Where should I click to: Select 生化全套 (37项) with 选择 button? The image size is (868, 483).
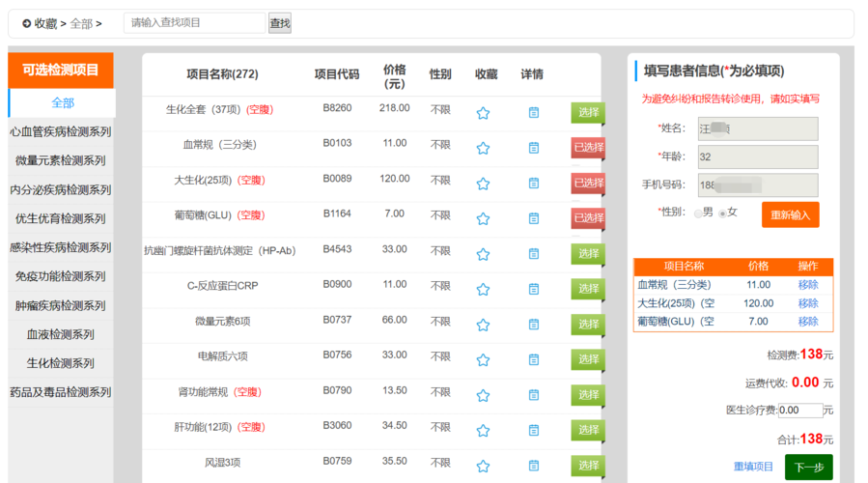[588, 112]
